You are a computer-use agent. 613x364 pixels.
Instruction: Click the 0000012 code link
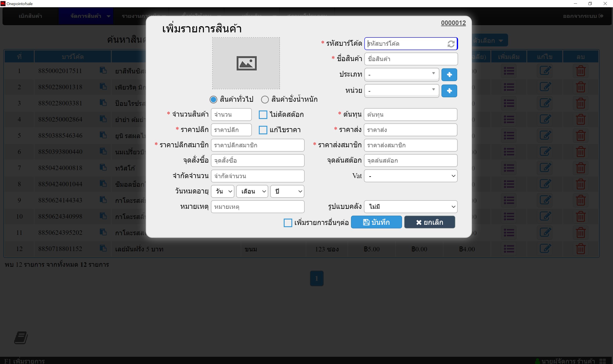pos(453,23)
